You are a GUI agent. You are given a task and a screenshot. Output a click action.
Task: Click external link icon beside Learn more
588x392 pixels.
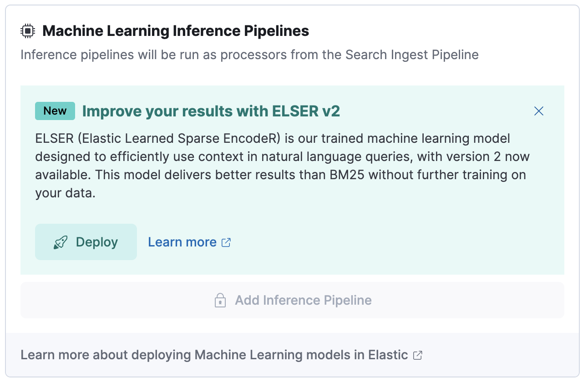click(x=226, y=242)
